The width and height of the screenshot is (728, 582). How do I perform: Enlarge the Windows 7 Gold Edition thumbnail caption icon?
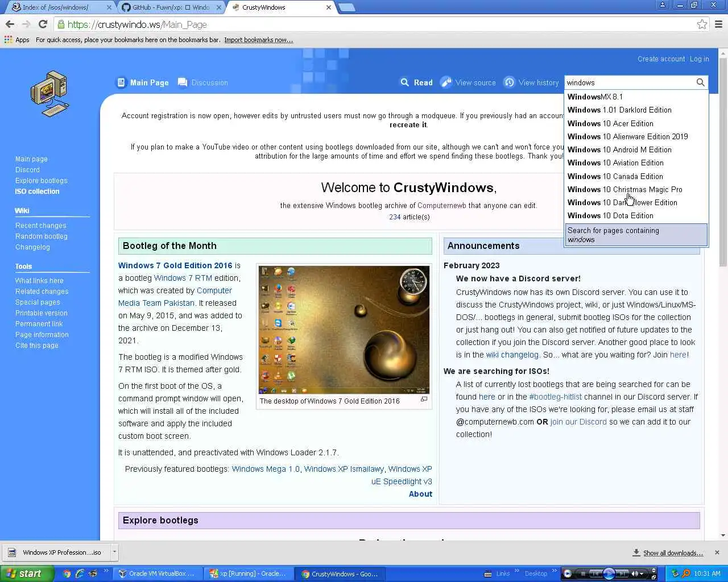pyautogui.click(x=424, y=400)
